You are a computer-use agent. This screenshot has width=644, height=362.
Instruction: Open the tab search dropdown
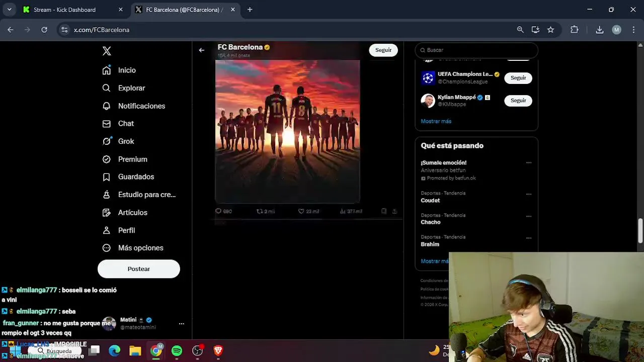point(9,10)
